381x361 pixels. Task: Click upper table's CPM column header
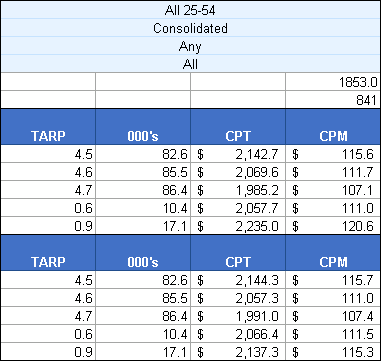click(333, 127)
